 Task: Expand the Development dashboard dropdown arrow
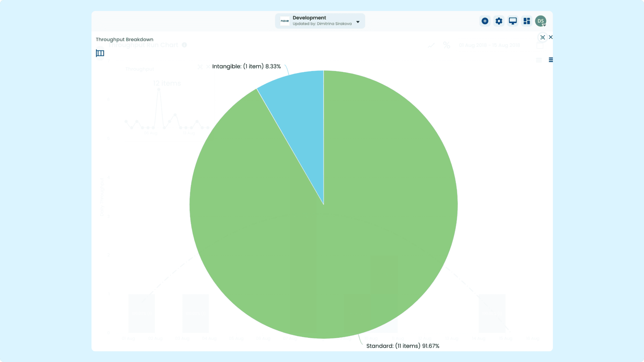pyautogui.click(x=358, y=22)
